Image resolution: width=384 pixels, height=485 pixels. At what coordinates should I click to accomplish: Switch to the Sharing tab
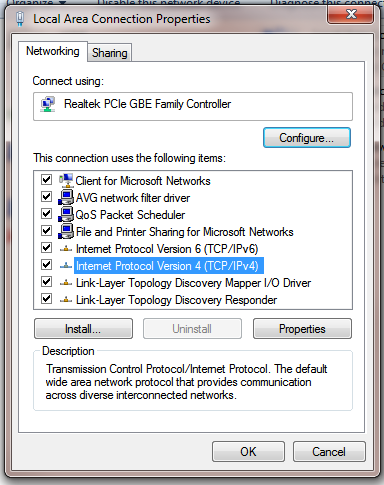tap(110, 53)
